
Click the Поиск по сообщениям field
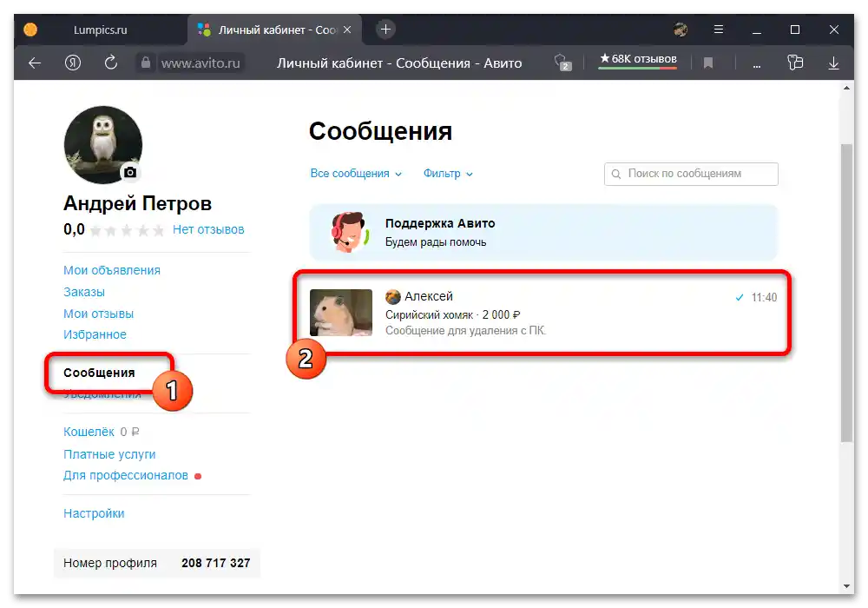(691, 174)
